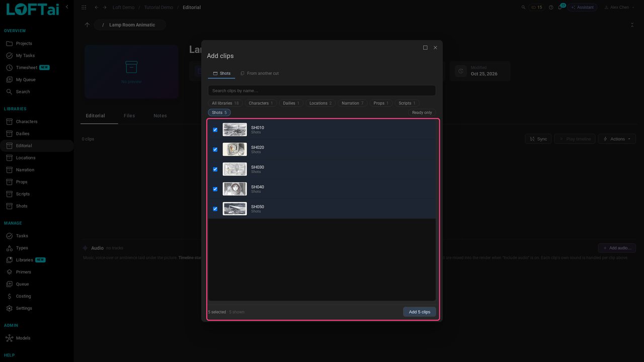This screenshot has width=644, height=362.
Task: Open the Files tab
Action: click(129, 116)
